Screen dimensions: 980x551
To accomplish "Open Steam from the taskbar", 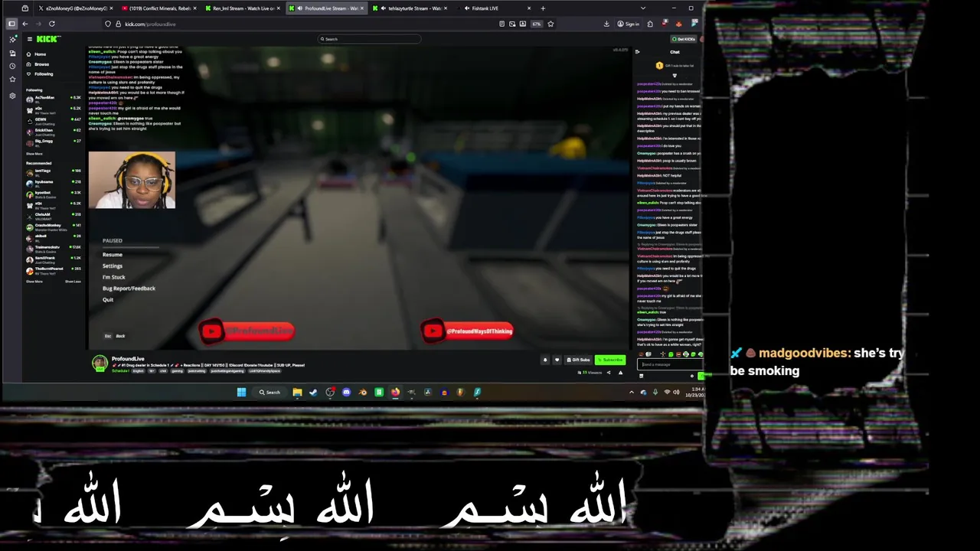I will click(313, 392).
